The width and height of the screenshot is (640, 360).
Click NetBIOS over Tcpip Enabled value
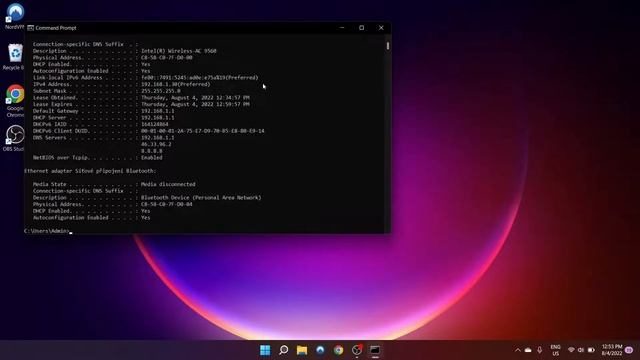[x=151, y=158]
